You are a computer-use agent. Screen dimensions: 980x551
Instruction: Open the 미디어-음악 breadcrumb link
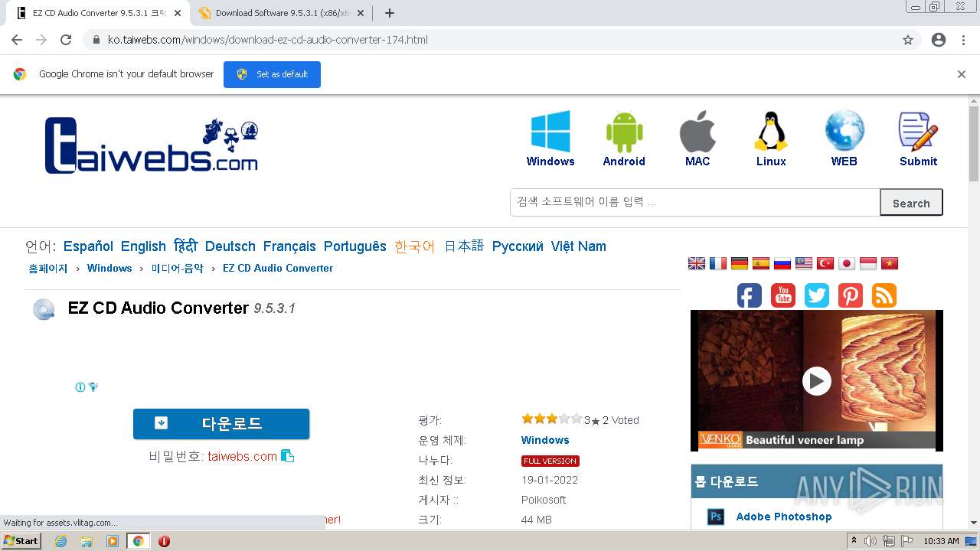178,269
